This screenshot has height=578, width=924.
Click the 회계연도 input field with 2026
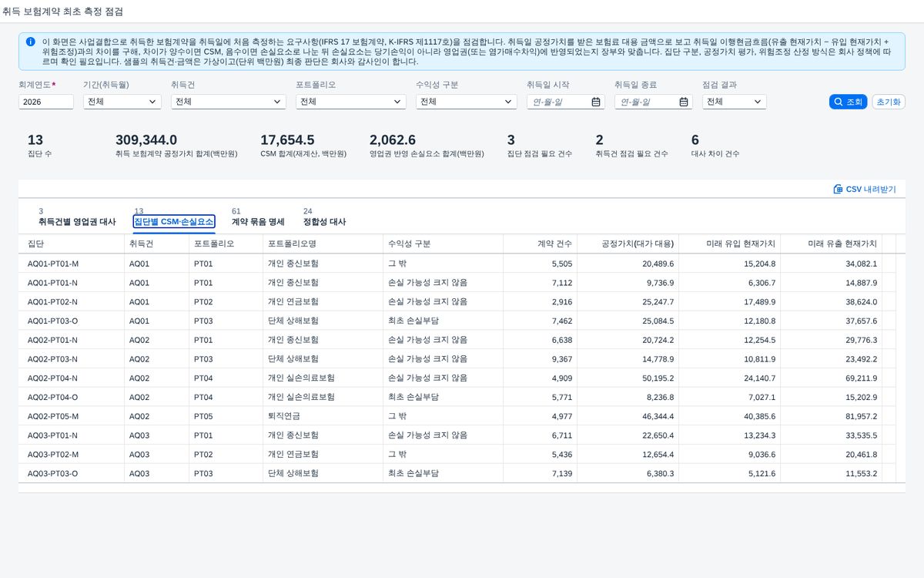[46, 102]
